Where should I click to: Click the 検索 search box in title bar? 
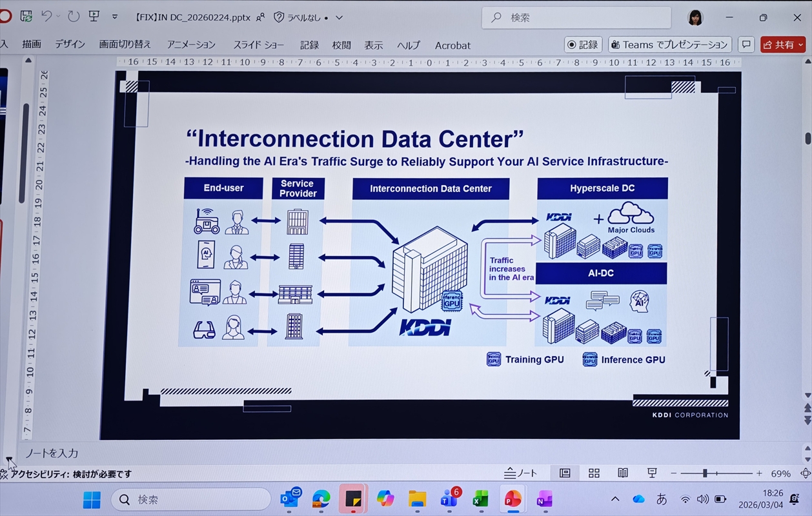[x=576, y=17]
